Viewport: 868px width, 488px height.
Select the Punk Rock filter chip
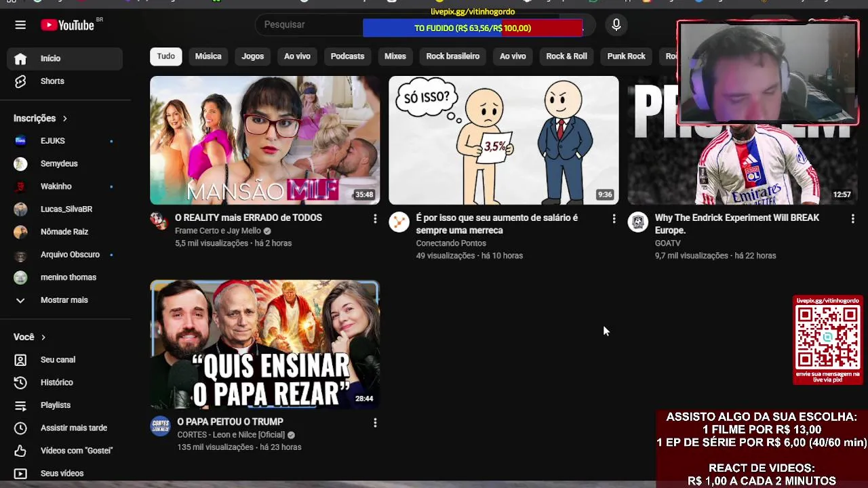point(626,56)
